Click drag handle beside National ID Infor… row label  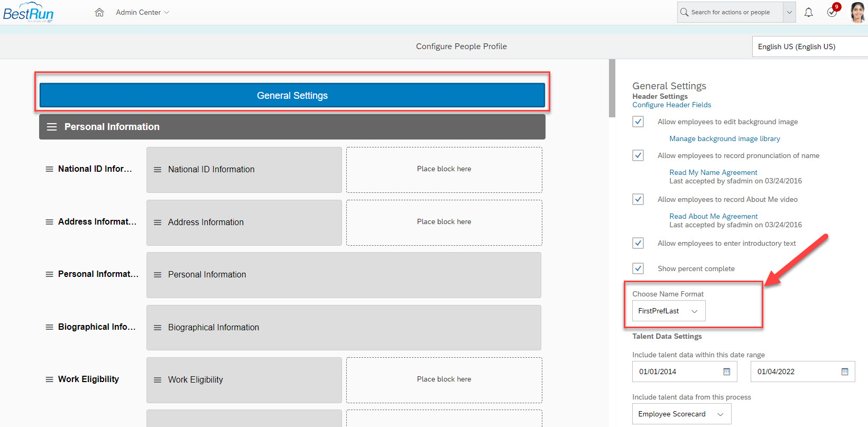(x=49, y=169)
